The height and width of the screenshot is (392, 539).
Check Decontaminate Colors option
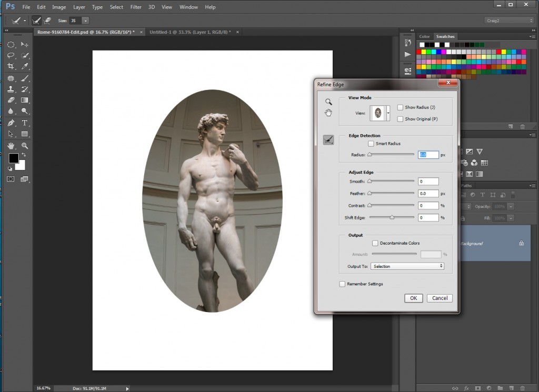tap(375, 243)
